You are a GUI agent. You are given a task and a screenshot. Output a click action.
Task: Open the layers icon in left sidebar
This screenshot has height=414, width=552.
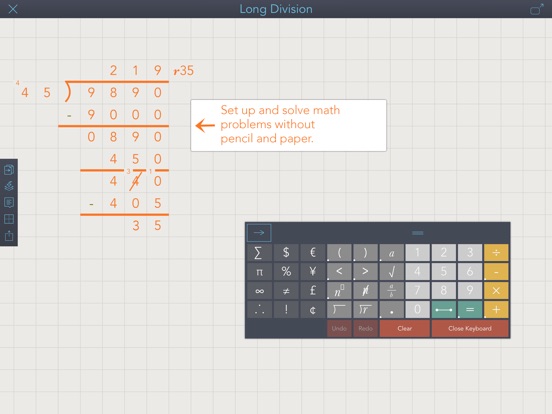pyautogui.click(x=9, y=186)
